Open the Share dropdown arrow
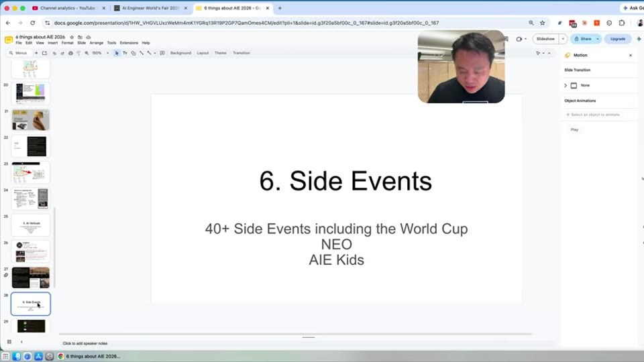 tap(598, 39)
